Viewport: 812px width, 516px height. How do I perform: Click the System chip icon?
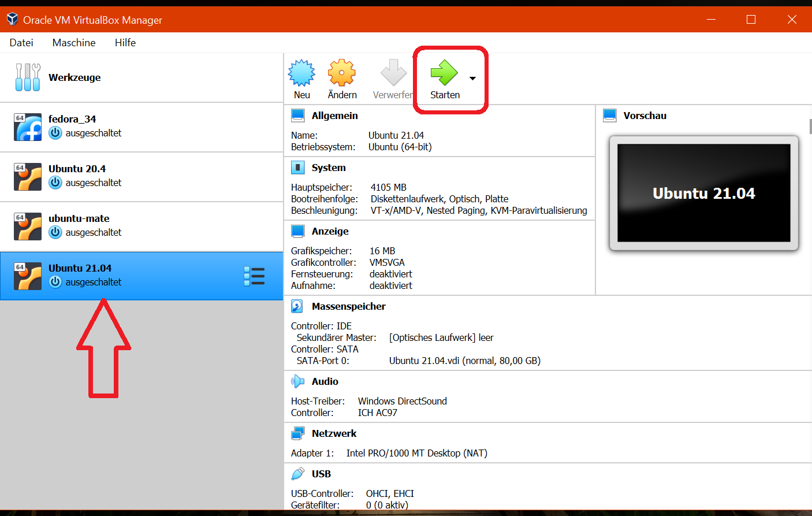pos(298,168)
